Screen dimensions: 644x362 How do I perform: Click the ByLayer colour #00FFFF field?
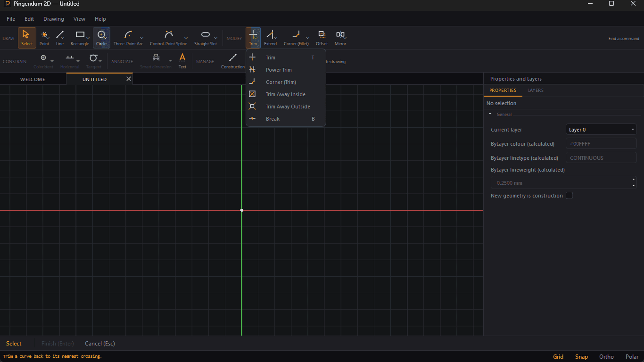[x=601, y=144]
